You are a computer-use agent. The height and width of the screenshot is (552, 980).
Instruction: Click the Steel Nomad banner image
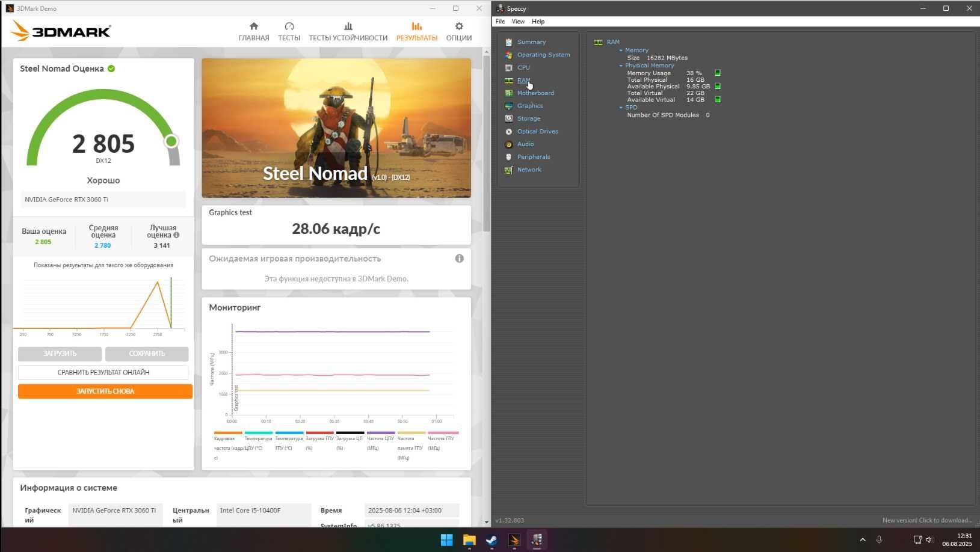pyautogui.click(x=336, y=128)
